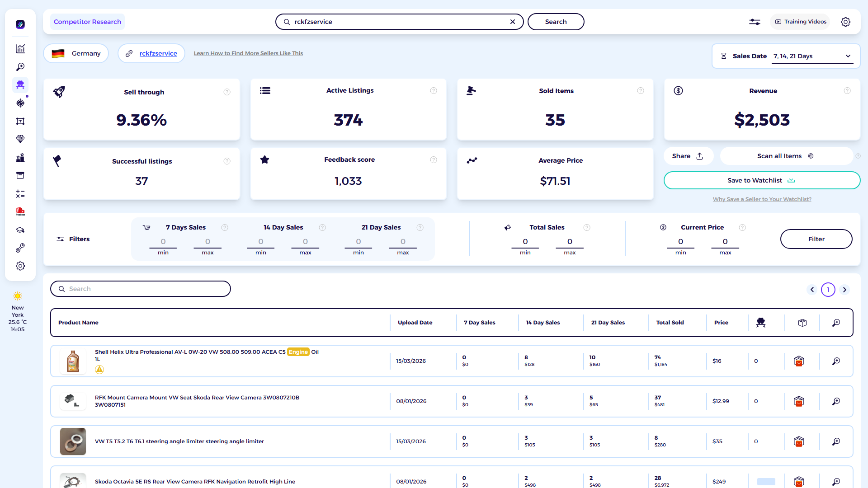Click the magnifier for VW T5 limiter row
Image resolution: width=868 pixels, height=488 pixels.
pyautogui.click(x=836, y=441)
